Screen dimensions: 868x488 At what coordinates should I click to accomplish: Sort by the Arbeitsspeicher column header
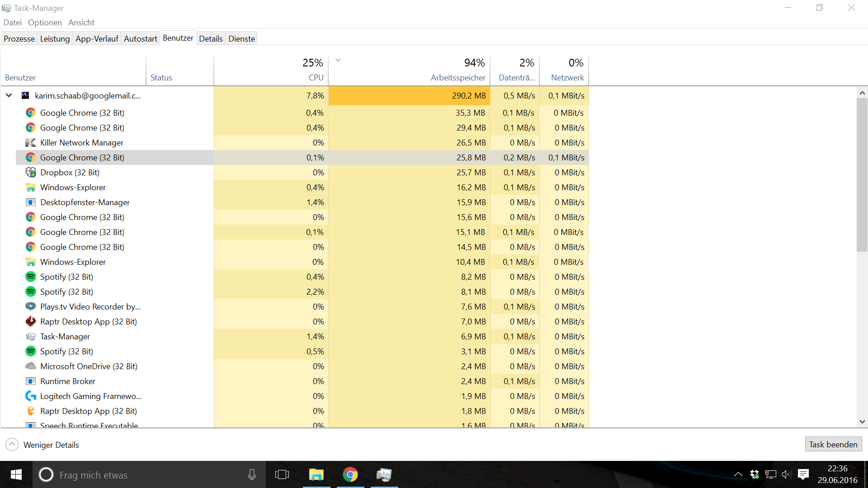458,78
